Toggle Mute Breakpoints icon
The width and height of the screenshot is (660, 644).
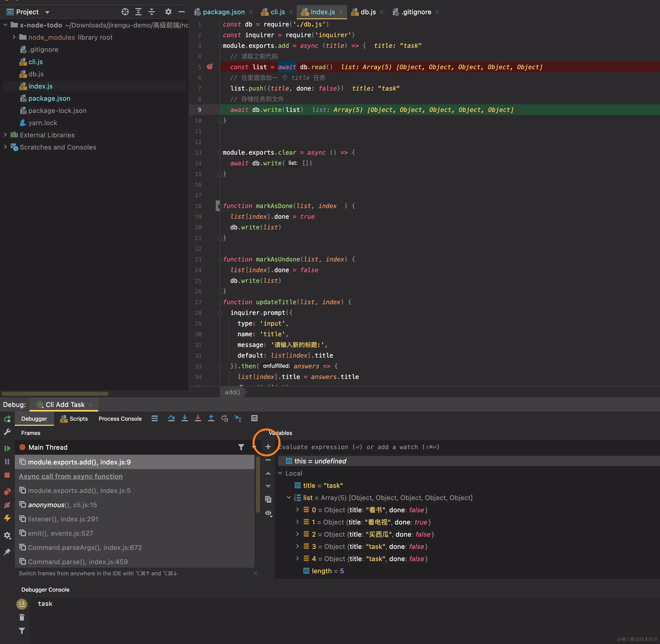(x=7, y=505)
